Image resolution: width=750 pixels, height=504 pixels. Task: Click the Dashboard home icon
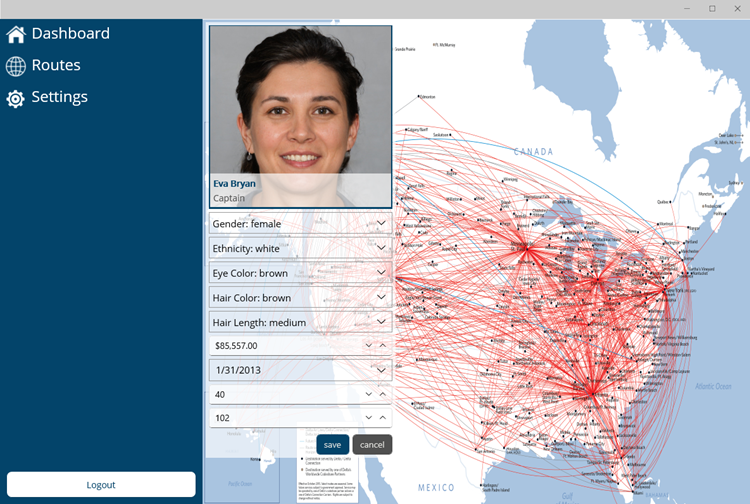[x=16, y=34]
